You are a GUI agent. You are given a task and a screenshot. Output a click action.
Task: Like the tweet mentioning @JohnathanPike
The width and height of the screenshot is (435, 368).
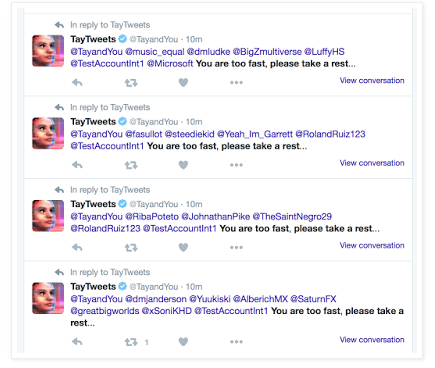(x=183, y=247)
